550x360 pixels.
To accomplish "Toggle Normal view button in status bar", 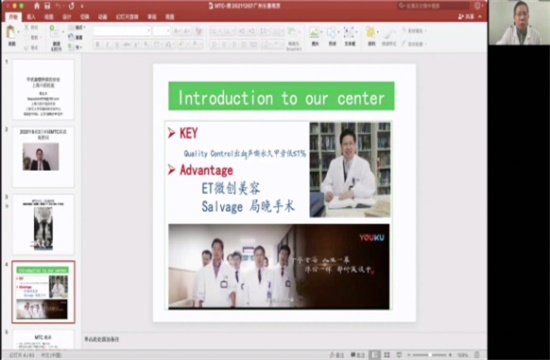I will [x=374, y=355].
